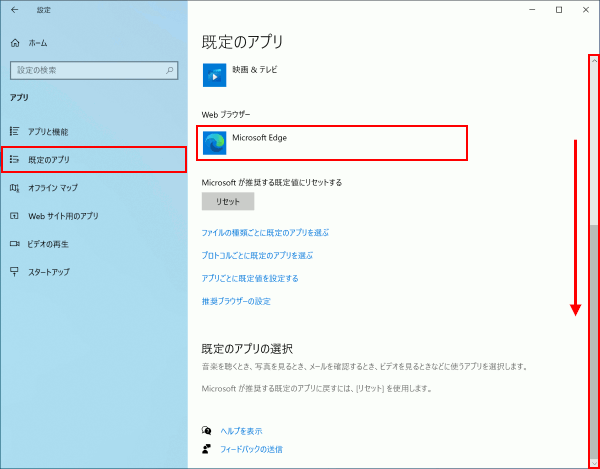
Task: Choose Microsoft Edge as the Web browser entry
Action: [x=331, y=143]
